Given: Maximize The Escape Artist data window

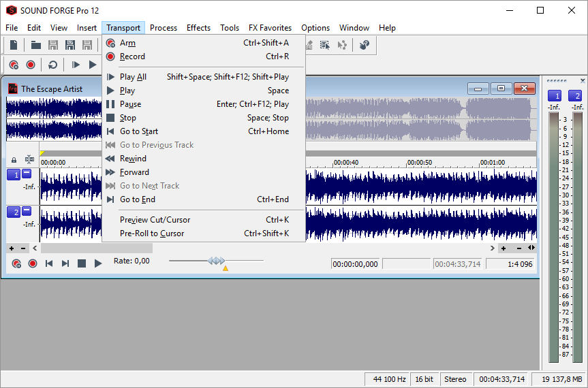Looking at the screenshot, I should coord(501,88).
